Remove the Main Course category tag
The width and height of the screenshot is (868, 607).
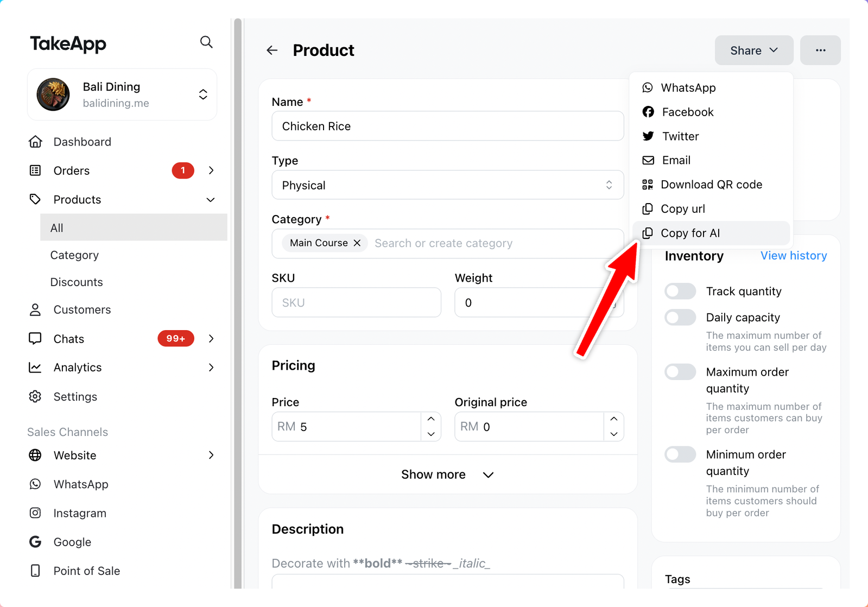tap(357, 243)
